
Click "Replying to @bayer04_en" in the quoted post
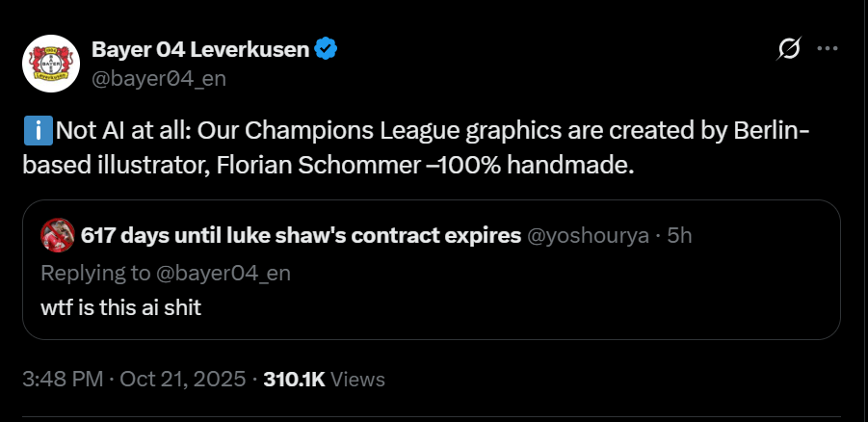pyautogui.click(x=165, y=273)
